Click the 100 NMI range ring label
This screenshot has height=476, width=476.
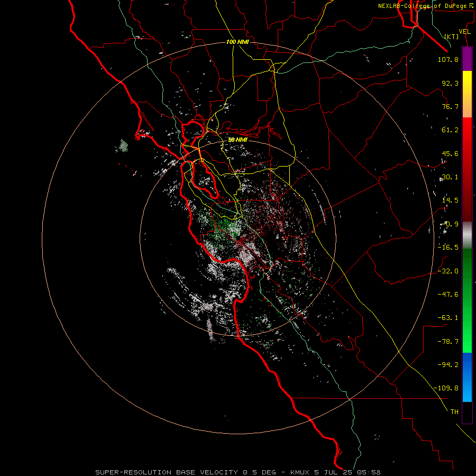[237, 42]
